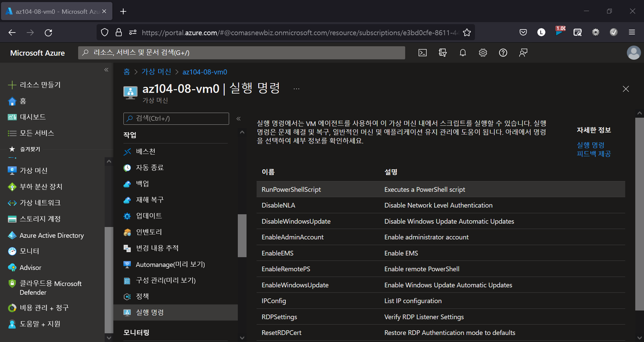Click the padlock site information icon
Viewport: 644px width, 342px height.
(118, 32)
